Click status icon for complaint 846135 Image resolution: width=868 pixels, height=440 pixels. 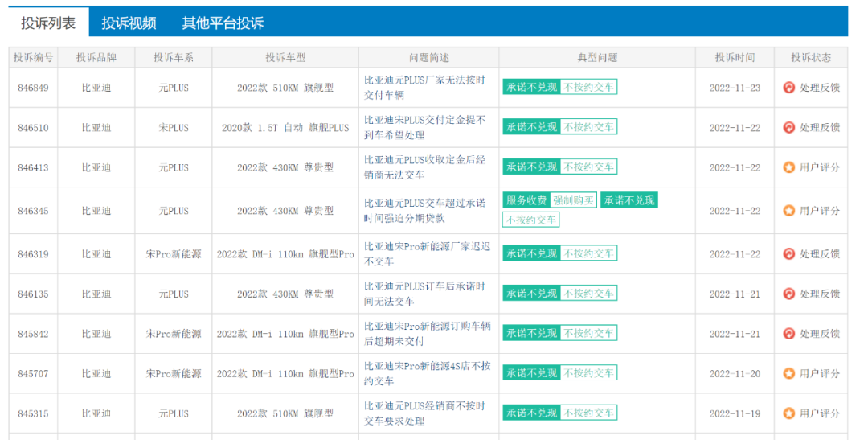click(789, 294)
